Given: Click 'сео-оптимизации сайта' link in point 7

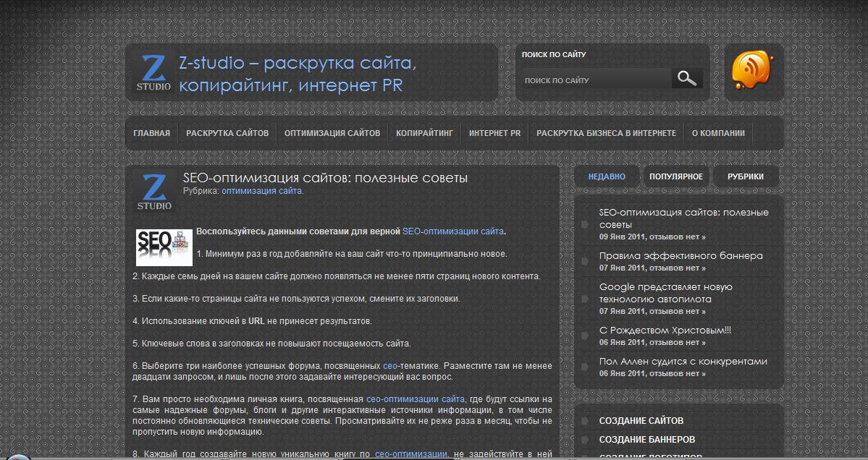Looking at the screenshot, I should [x=416, y=399].
